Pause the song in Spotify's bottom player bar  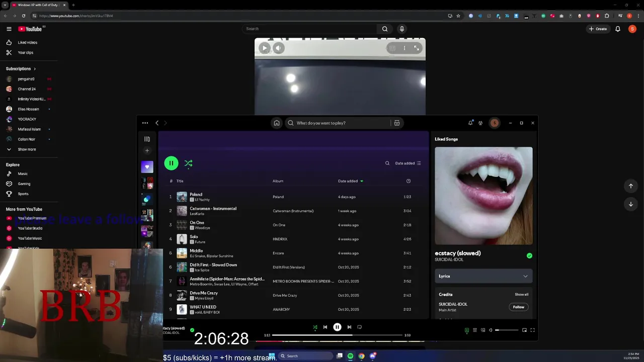pos(337,327)
